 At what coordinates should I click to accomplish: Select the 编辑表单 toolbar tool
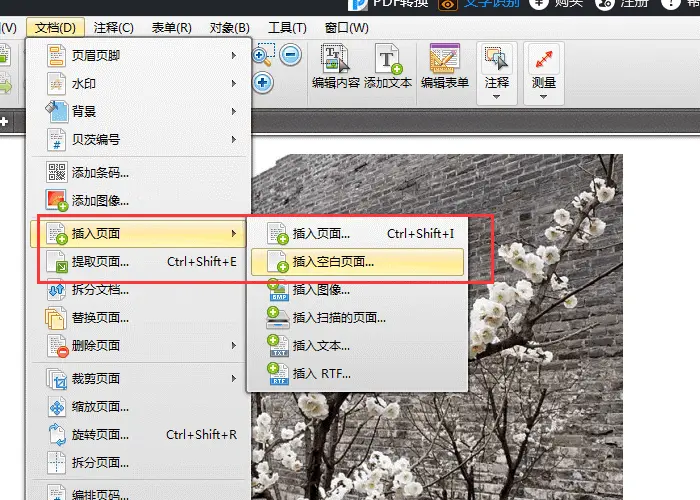click(445, 67)
